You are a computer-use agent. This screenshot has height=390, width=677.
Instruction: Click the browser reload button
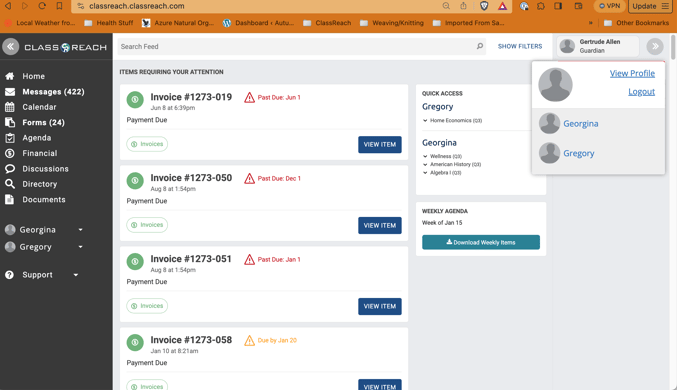tap(41, 6)
